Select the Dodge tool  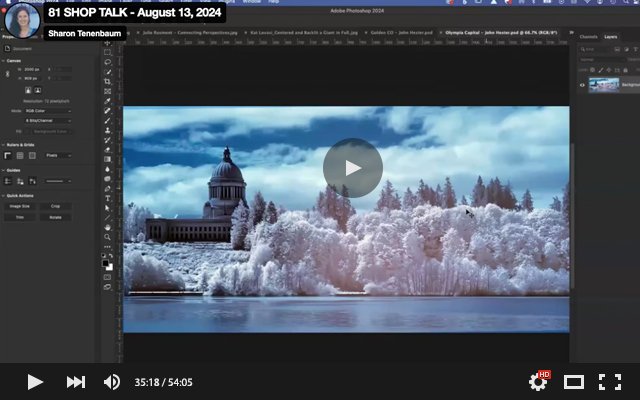pyautogui.click(x=107, y=179)
